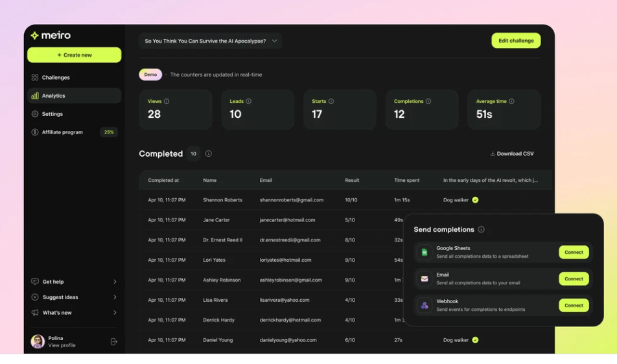The height and width of the screenshot is (364, 617).
Task: Click the Completed count badge 10
Action: [x=193, y=154]
